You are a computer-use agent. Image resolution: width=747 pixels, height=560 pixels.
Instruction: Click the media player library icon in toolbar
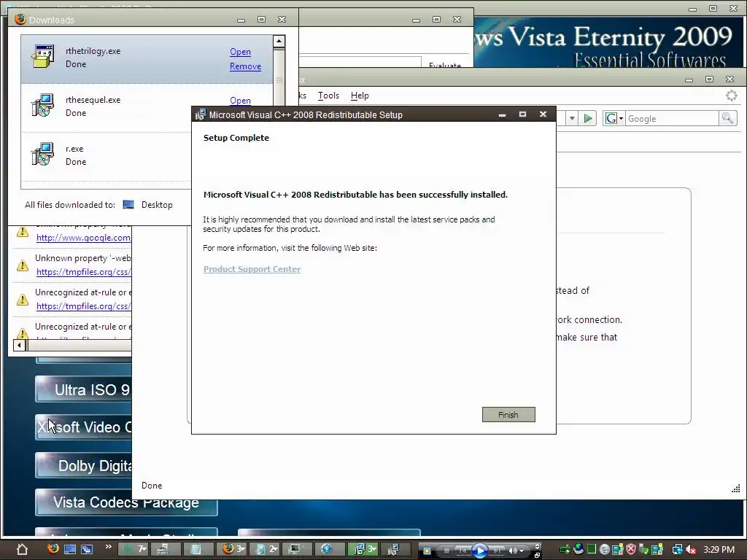(x=427, y=551)
